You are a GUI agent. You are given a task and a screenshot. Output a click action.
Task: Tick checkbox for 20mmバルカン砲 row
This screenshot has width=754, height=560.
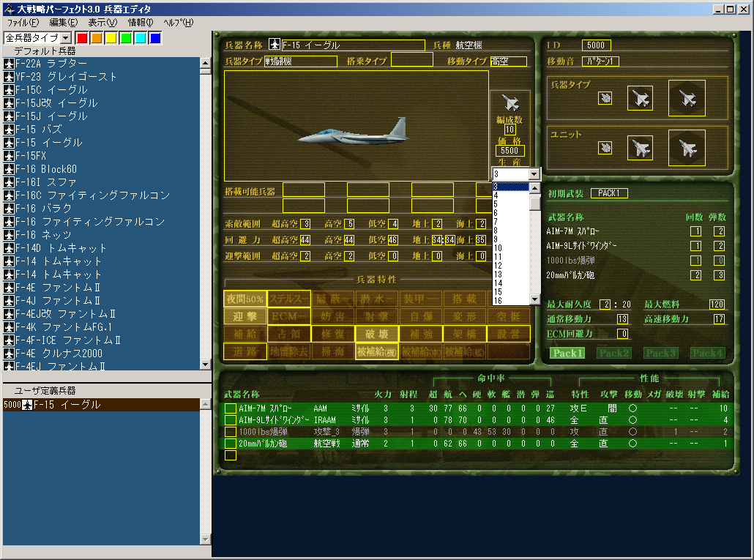(x=231, y=443)
